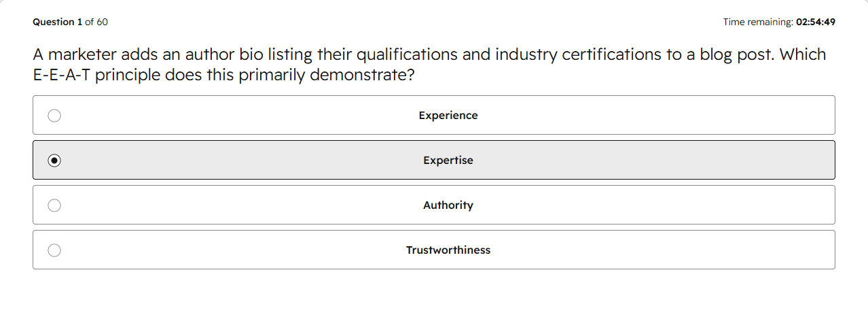Click the "of 60" total question count

pyautogui.click(x=96, y=22)
